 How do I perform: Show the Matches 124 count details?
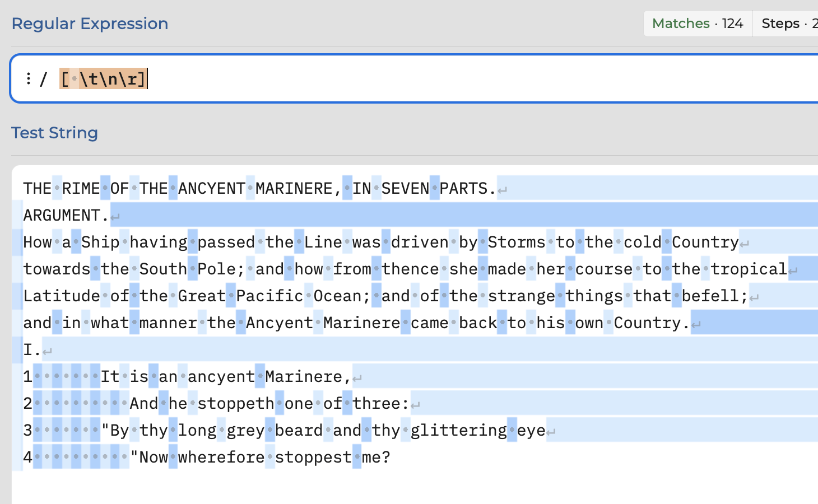(x=698, y=24)
